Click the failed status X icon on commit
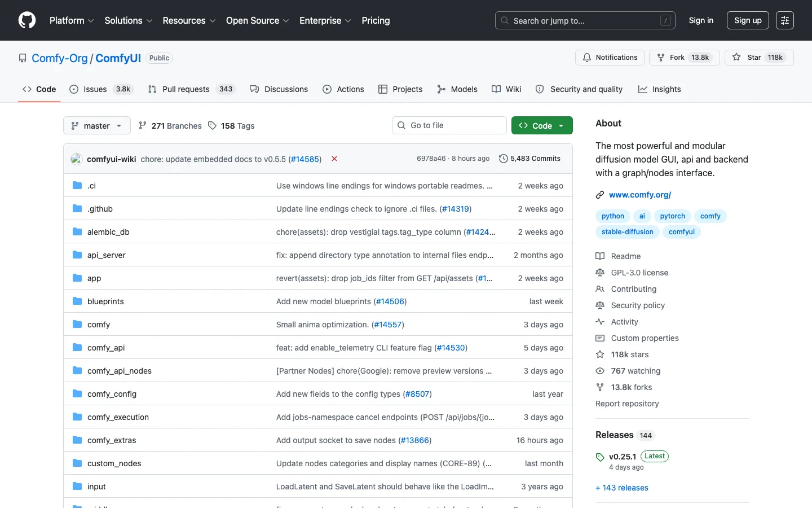This screenshot has height=508, width=812. click(334, 159)
